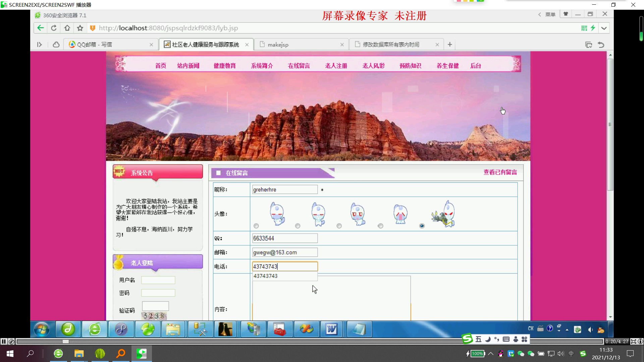Expand the address bar dropdown arrow
644x362 pixels.
click(x=604, y=28)
